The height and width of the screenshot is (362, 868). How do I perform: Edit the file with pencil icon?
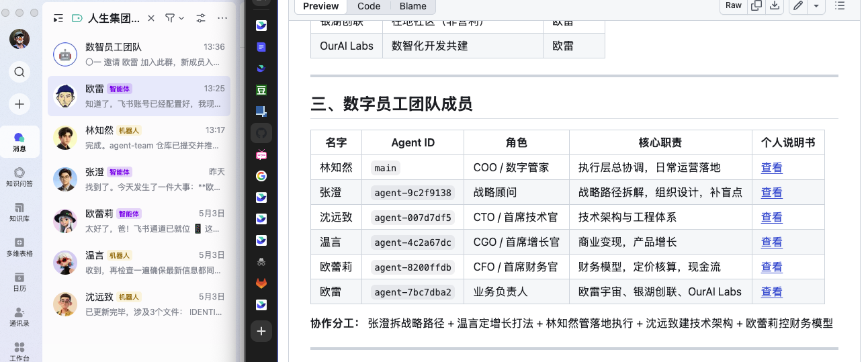tap(797, 5)
